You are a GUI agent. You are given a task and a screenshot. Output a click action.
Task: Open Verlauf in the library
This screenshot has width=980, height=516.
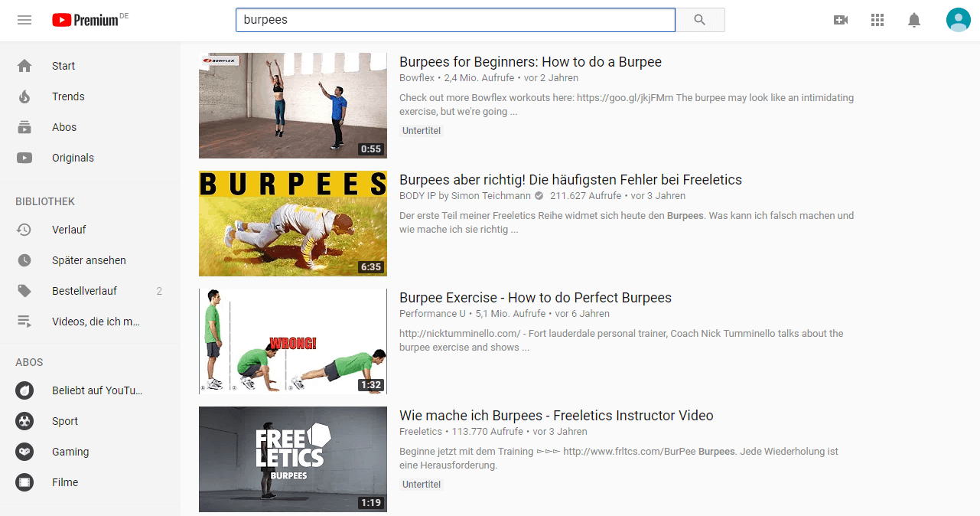tap(90, 230)
